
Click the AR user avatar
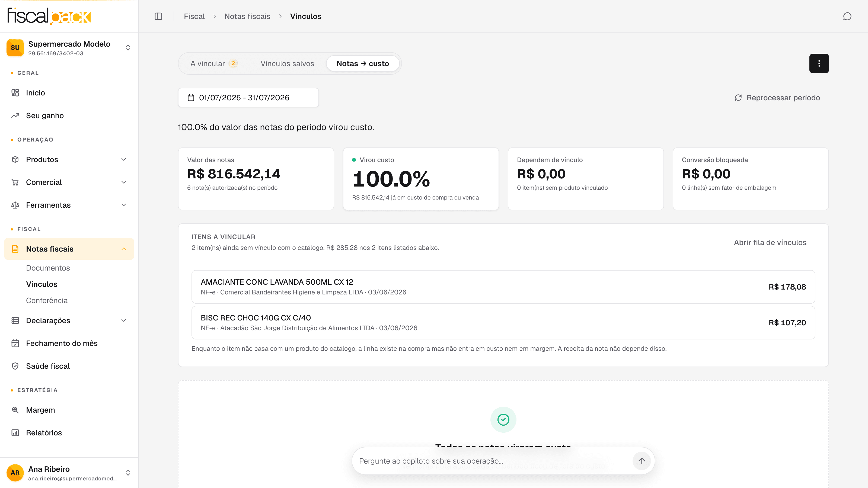point(15,473)
